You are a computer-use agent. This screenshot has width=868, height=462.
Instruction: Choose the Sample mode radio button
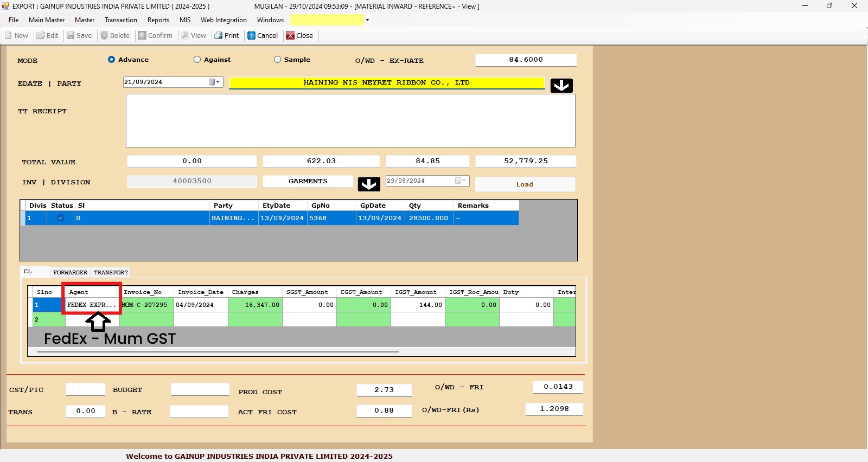277,60
